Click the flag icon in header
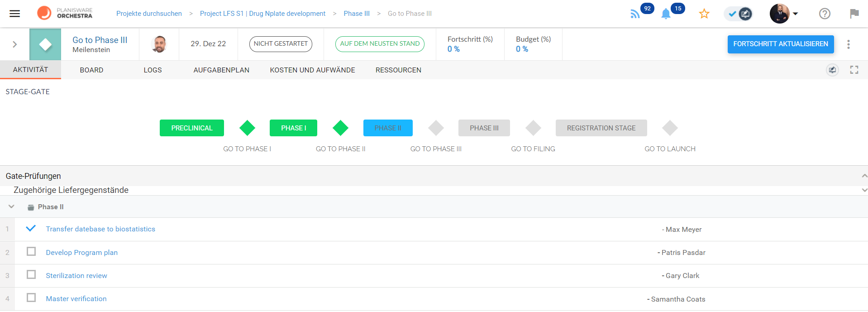 click(854, 14)
